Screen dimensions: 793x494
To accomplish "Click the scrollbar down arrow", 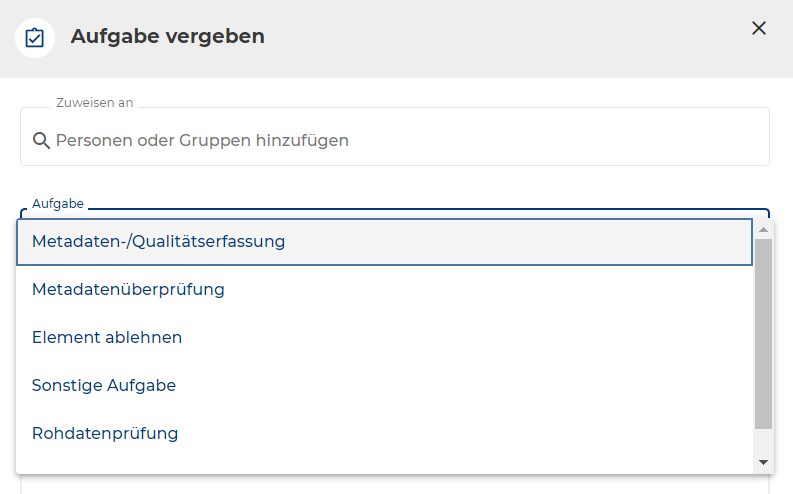I will [x=763, y=462].
